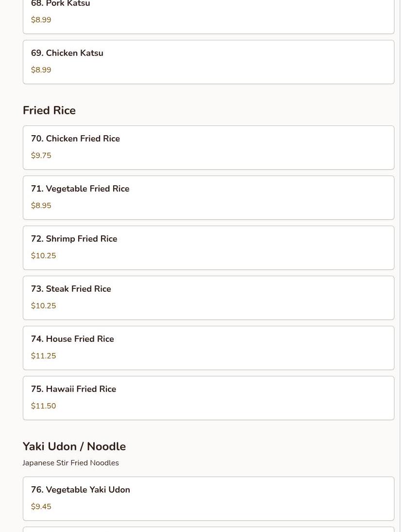Click the Japanese Stir Fried Noodles description

point(70,463)
